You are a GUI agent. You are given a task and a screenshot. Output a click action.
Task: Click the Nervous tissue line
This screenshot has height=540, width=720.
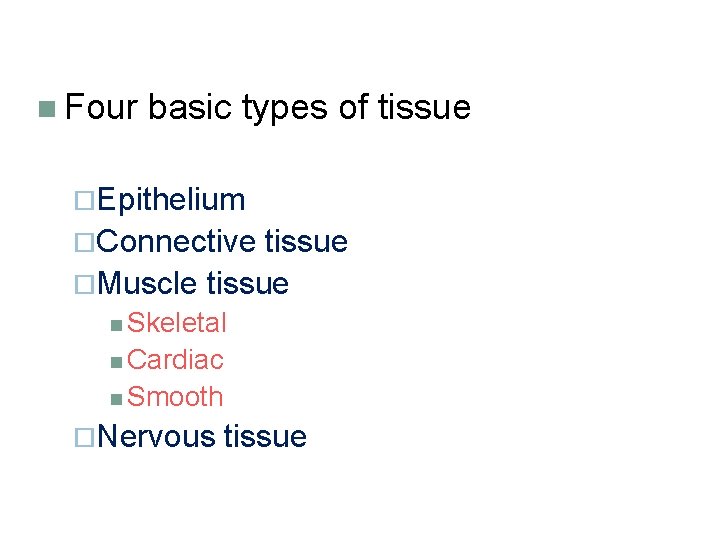[x=203, y=437]
